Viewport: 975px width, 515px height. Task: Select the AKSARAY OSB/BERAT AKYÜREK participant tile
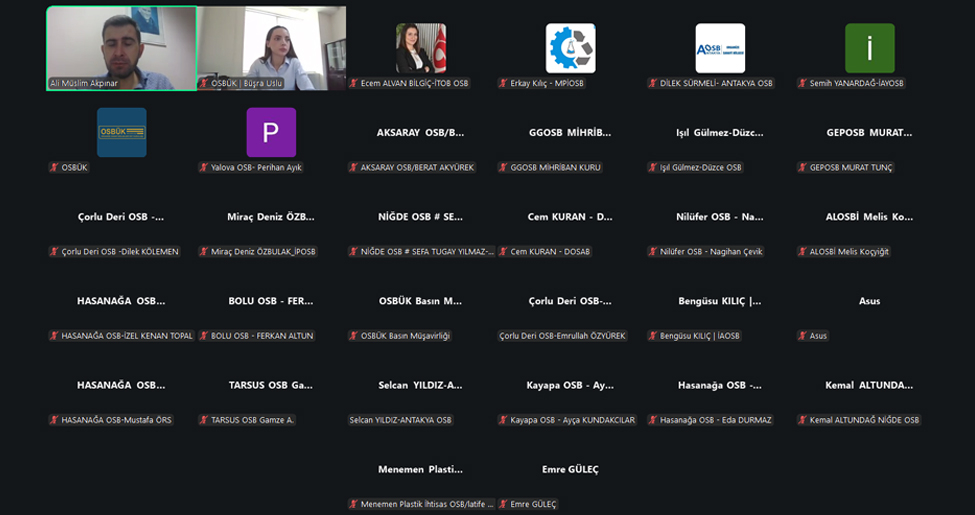pos(420,133)
